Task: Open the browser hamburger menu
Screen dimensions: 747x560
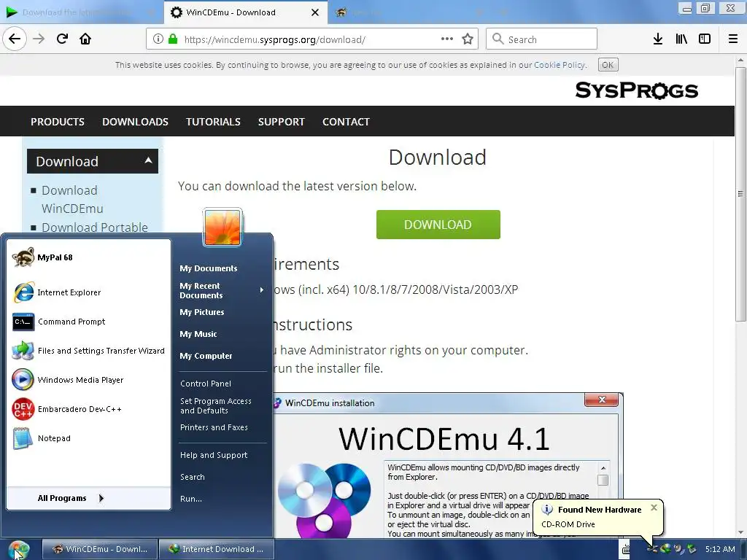Action: 733,39
